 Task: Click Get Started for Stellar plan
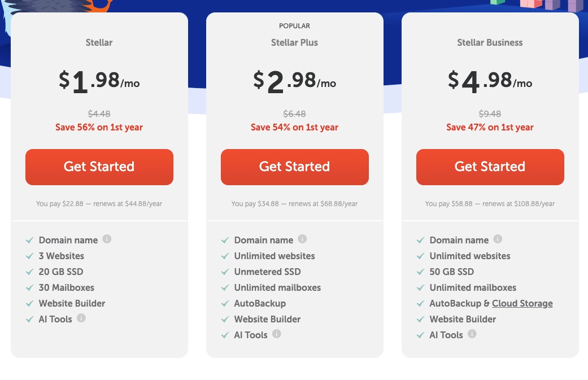pos(99,167)
